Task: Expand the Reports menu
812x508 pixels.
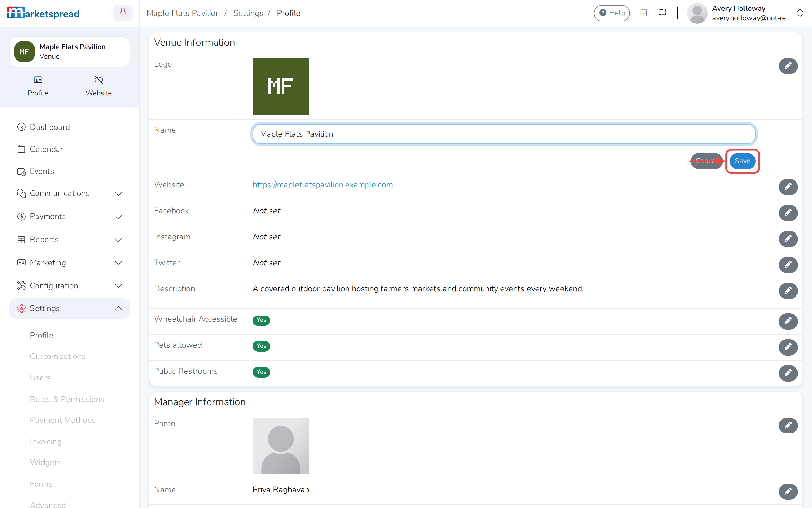Action: click(x=69, y=240)
